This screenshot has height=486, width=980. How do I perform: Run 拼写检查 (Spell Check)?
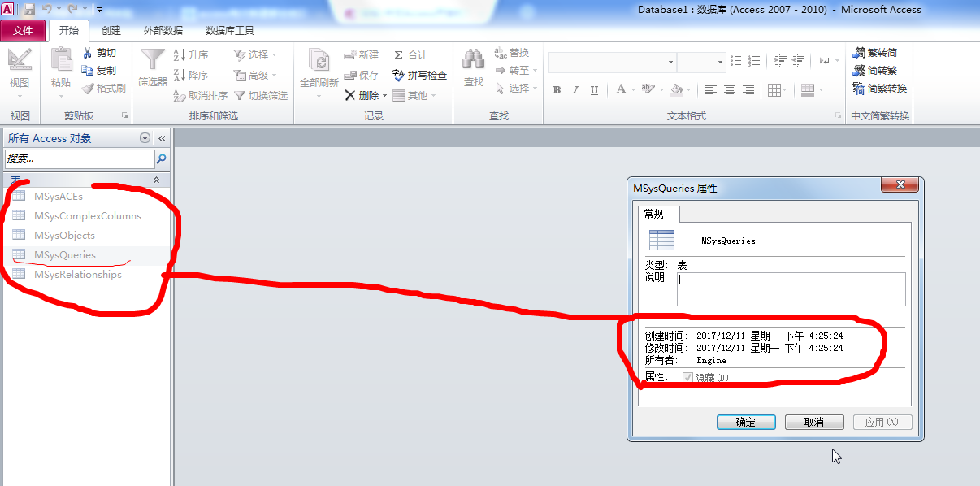click(419, 75)
